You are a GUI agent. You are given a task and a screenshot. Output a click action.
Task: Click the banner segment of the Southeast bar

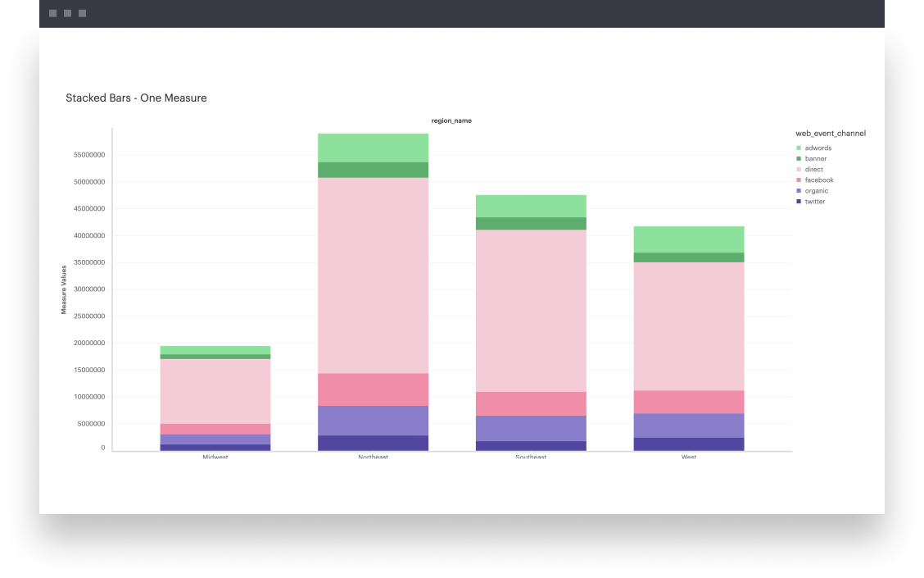click(x=531, y=224)
